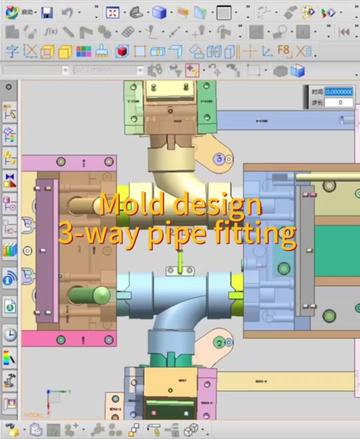Open the Roles tab at sidebar bottom
The height and width of the screenshot is (439, 360).
pos(10,403)
